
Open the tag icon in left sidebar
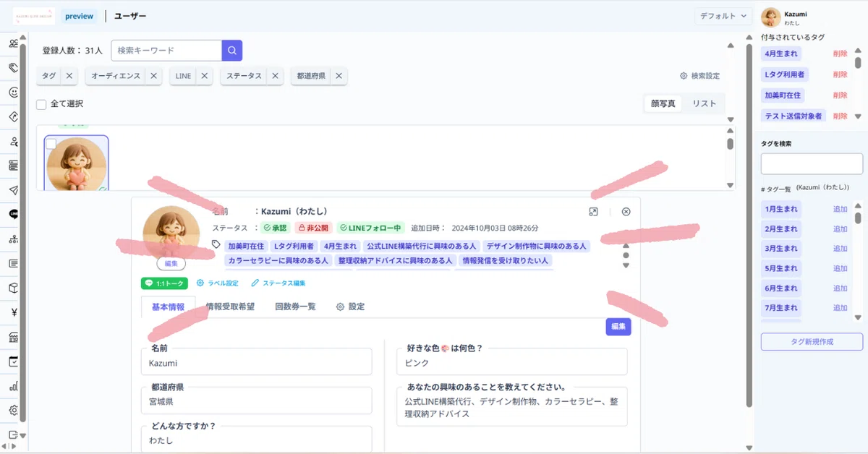pyautogui.click(x=14, y=68)
